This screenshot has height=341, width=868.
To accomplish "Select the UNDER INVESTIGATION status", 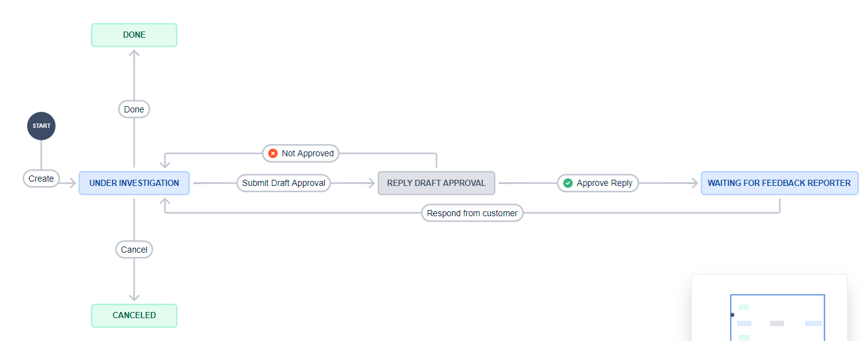I will click(x=134, y=183).
